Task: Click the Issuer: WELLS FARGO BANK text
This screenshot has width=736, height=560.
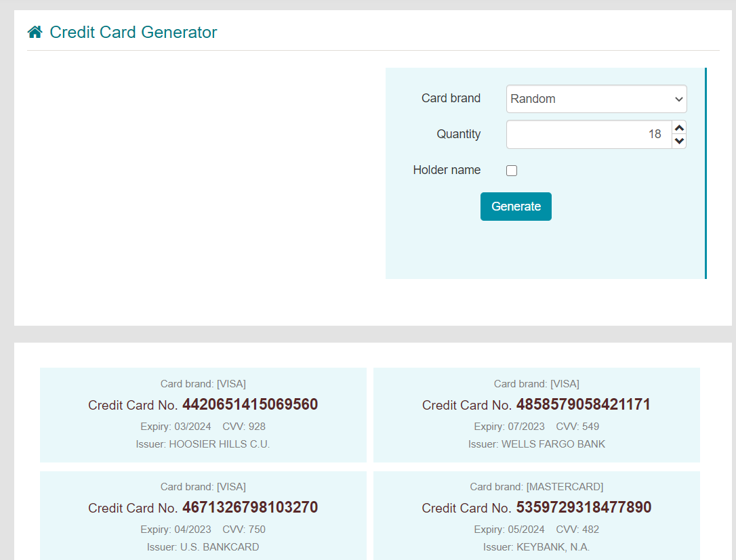Action: pyautogui.click(x=537, y=444)
